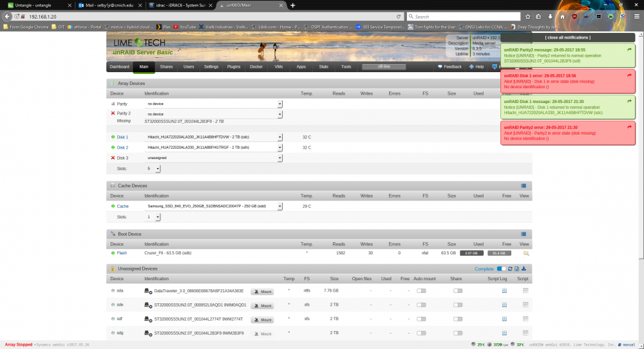Open the Plugins tab

[234, 66]
